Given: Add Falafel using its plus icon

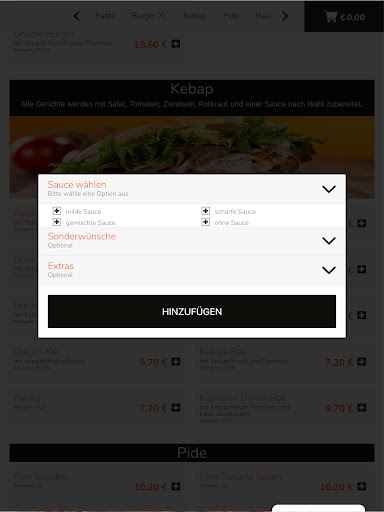Looking at the screenshot, I should (176, 408).
